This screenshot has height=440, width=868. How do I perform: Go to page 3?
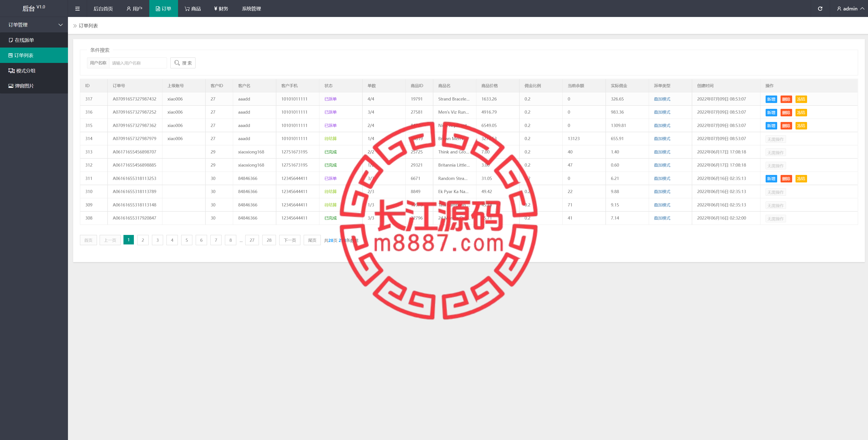157,240
